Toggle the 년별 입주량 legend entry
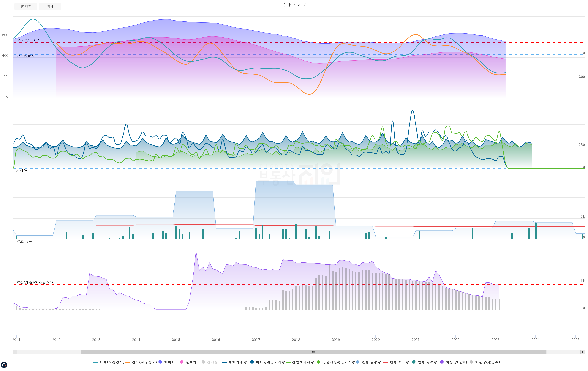The image size is (588, 371). (x=368, y=362)
